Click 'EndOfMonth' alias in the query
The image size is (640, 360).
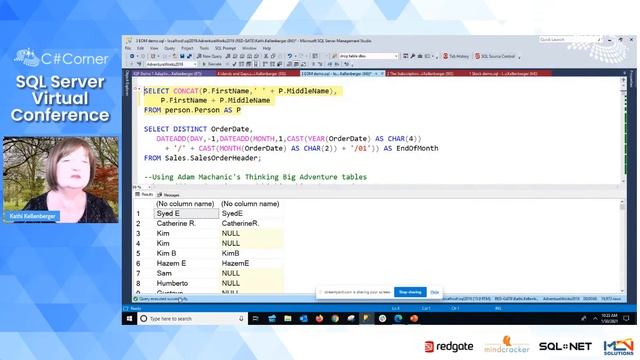[417, 148]
